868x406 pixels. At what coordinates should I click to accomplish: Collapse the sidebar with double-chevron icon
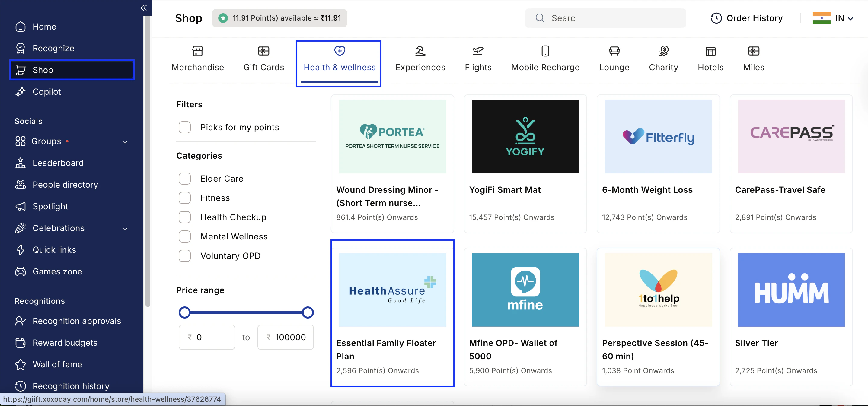pyautogui.click(x=144, y=8)
